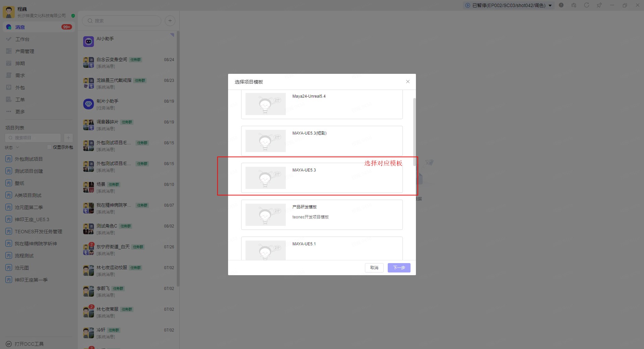Select the MAYA-UE5.3 template thumbnail
Viewport: 644px width, 349px height.
pos(265,178)
